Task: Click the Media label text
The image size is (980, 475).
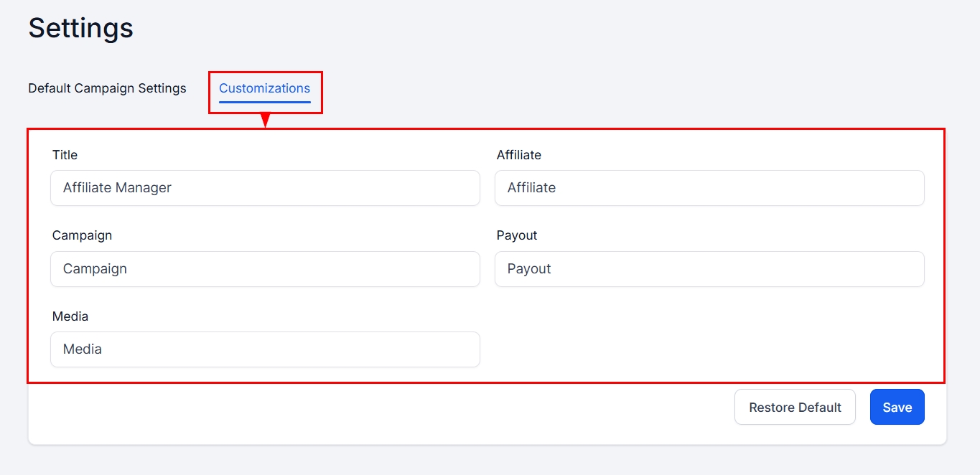Action: [70, 316]
